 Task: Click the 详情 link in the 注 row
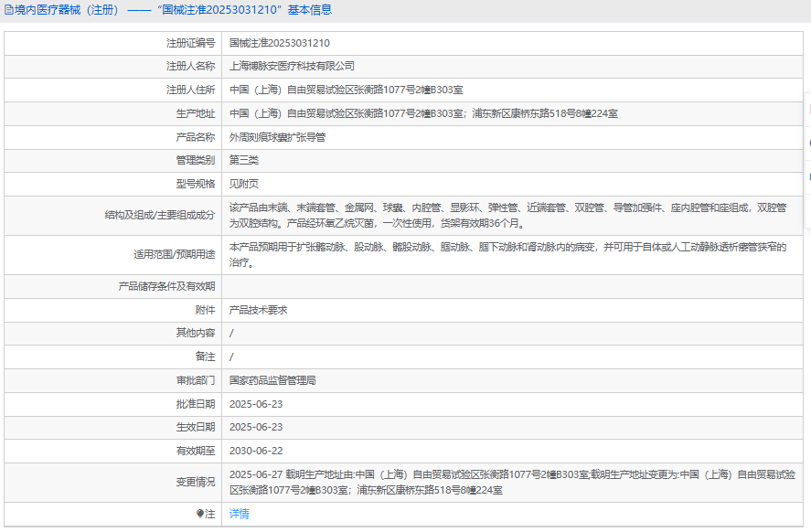pos(239,514)
